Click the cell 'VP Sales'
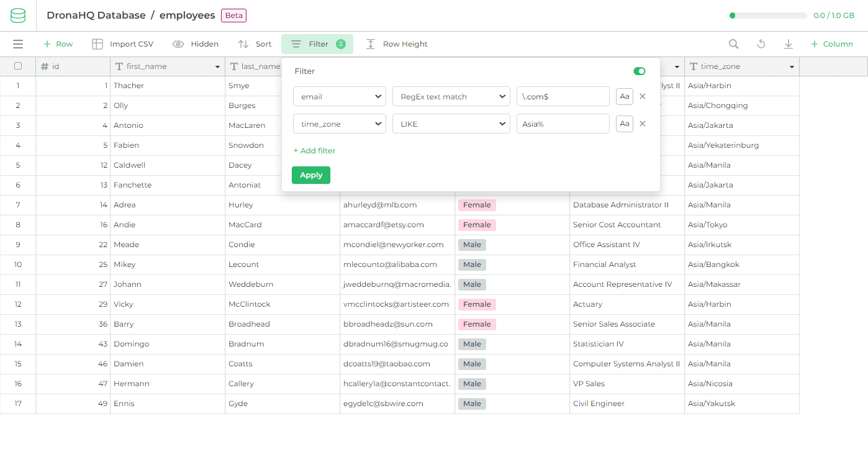The height and width of the screenshot is (457, 868). (x=627, y=384)
